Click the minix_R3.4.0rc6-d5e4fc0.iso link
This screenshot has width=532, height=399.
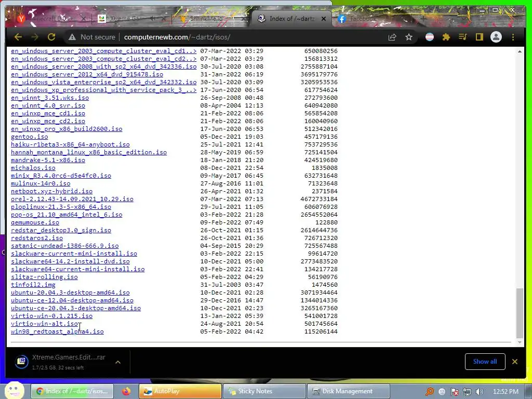point(61,176)
